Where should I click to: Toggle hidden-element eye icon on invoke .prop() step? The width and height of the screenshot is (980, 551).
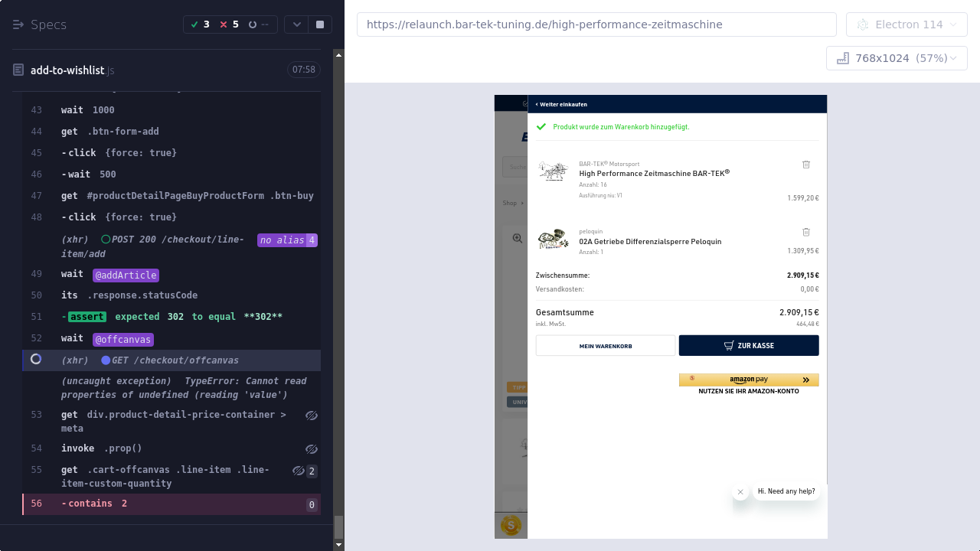point(311,449)
